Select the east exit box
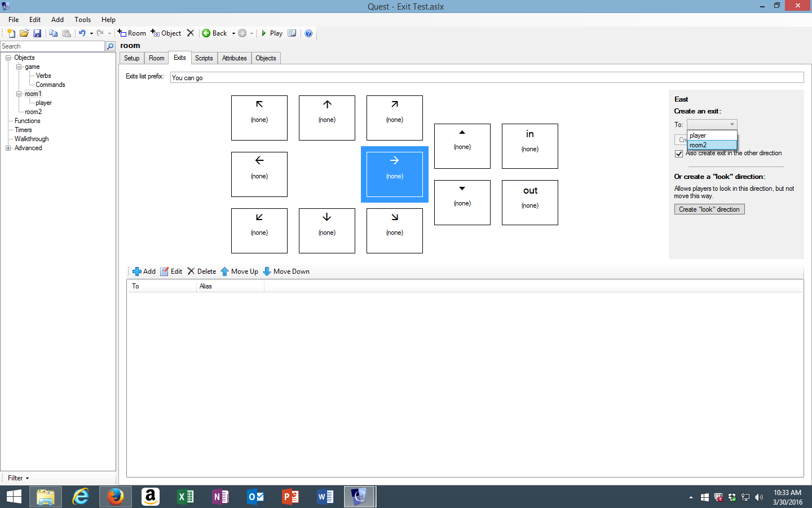 [395, 174]
